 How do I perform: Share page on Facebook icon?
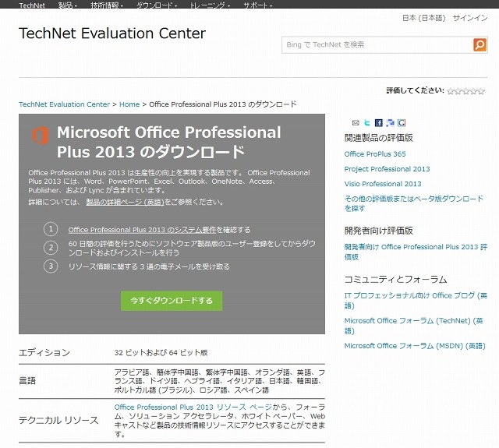click(379, 123)
